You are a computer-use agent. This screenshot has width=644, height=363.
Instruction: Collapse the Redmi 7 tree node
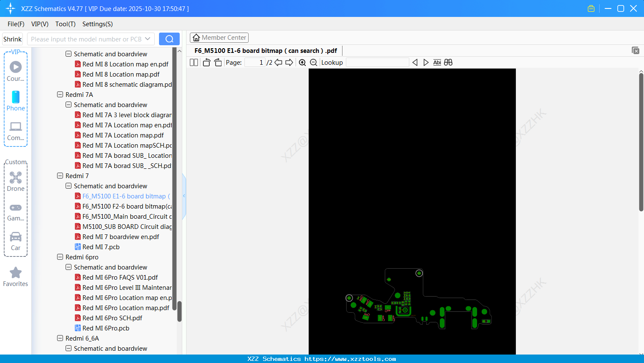(60, 176)
